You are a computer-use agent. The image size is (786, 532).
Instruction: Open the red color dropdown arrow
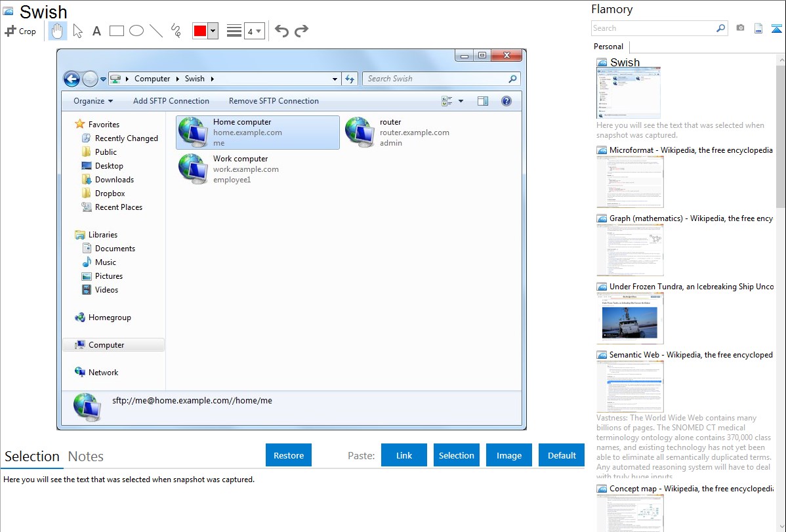coord(213,31)
